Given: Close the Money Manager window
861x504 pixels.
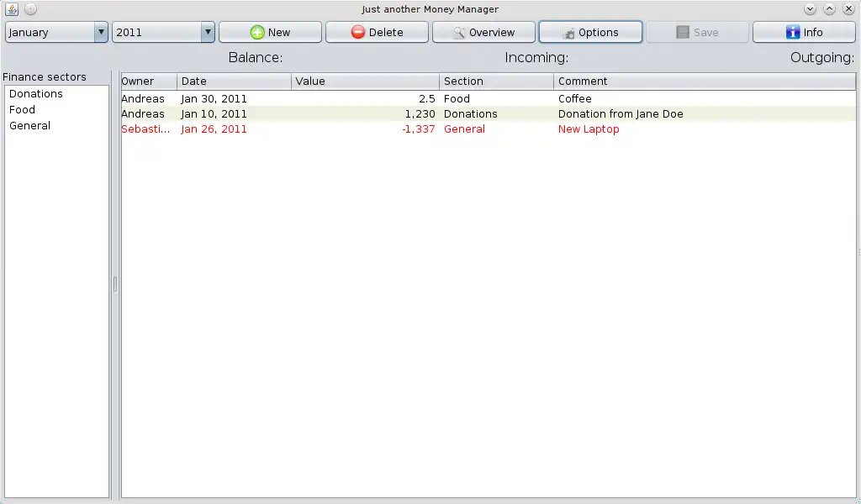Looking at the screenshot, I should click(848, 9).
